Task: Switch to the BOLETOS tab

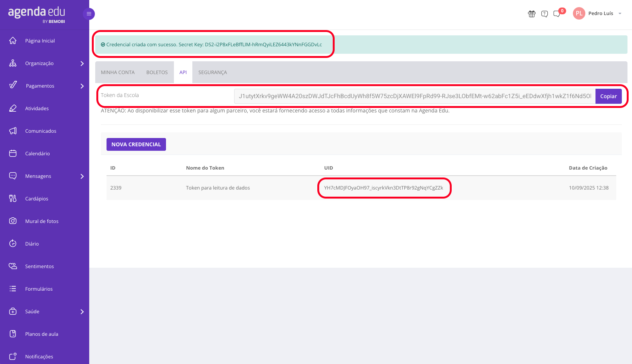Action: [x=157, y=72]
